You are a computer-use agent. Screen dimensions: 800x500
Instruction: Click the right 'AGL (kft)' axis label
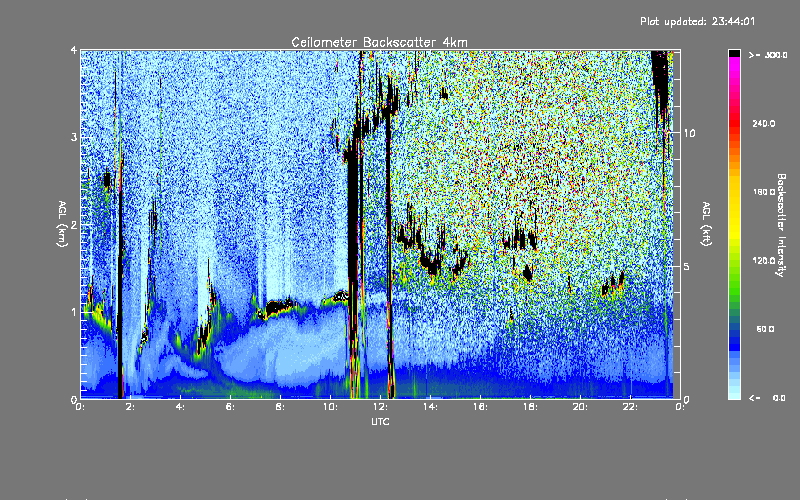pyautogui.click(x=707, y=224)
